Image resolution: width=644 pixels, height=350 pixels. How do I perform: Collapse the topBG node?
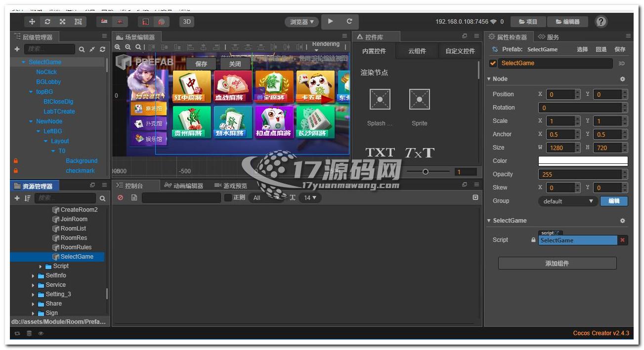tap(31, 92)
